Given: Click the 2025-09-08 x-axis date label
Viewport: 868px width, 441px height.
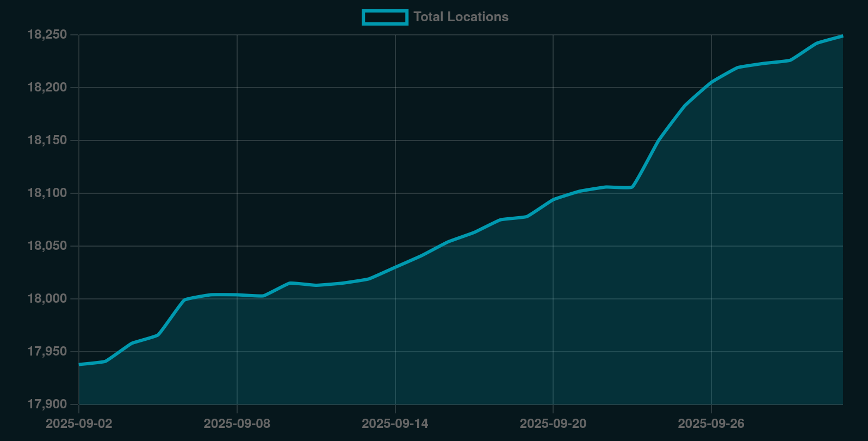Looking at the screenshot, I should tap(237, 424).
